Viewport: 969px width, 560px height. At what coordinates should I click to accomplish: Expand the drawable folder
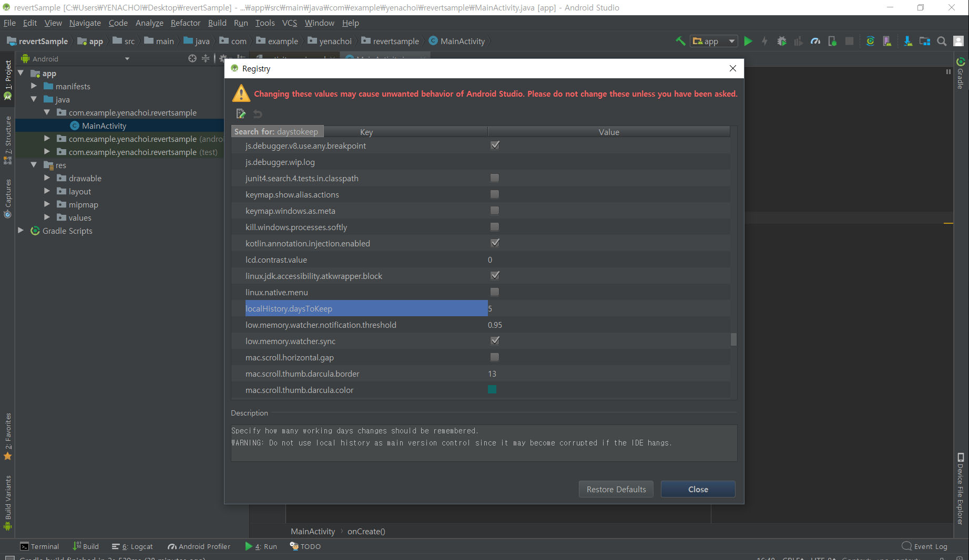[47, 178]
